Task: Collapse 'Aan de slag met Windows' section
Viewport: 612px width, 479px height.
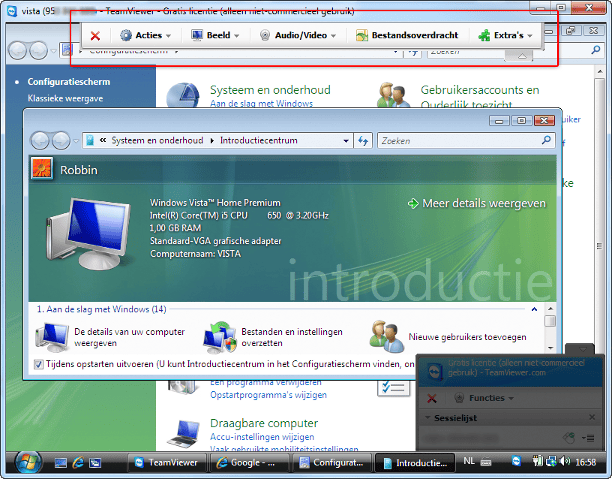Action: coord(534,309)
